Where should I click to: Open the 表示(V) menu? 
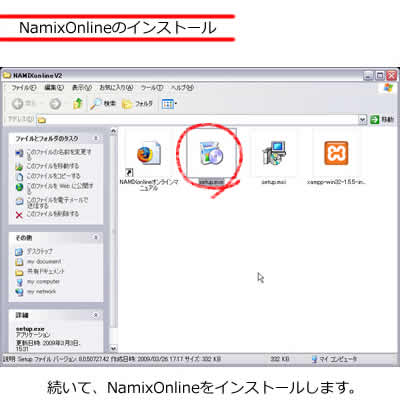click(x=82, y=88)
